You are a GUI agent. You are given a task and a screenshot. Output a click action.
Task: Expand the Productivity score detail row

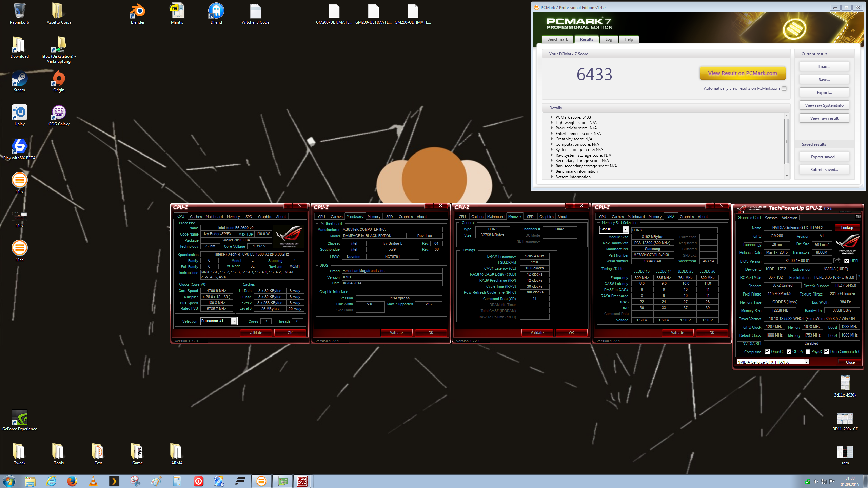pyautogui.click(x=552, y=128)
